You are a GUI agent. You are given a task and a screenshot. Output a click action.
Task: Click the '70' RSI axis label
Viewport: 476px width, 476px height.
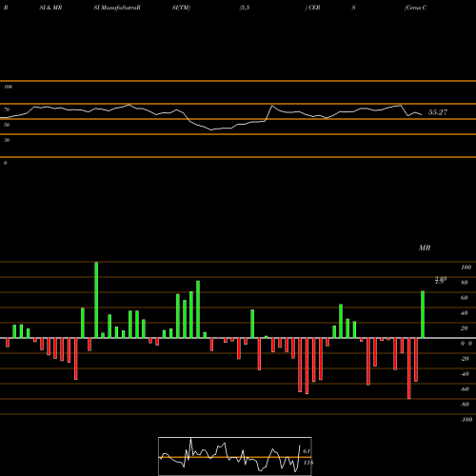7,109
